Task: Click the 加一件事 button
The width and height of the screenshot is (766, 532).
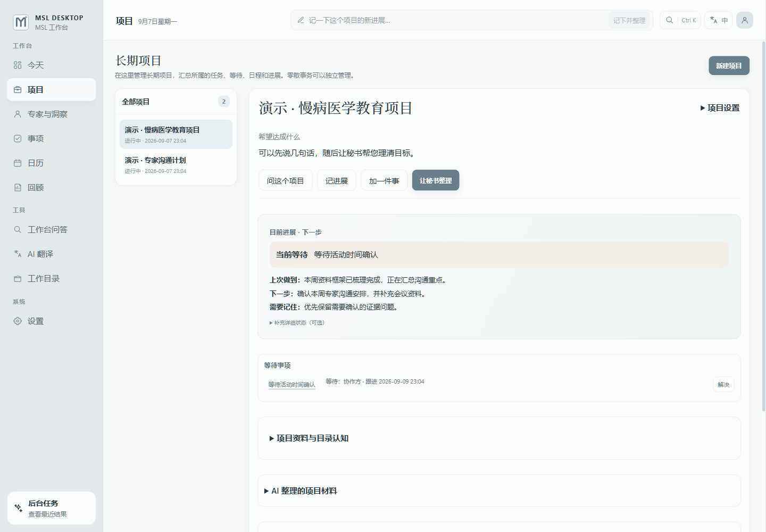Action: tap(384, 180)
